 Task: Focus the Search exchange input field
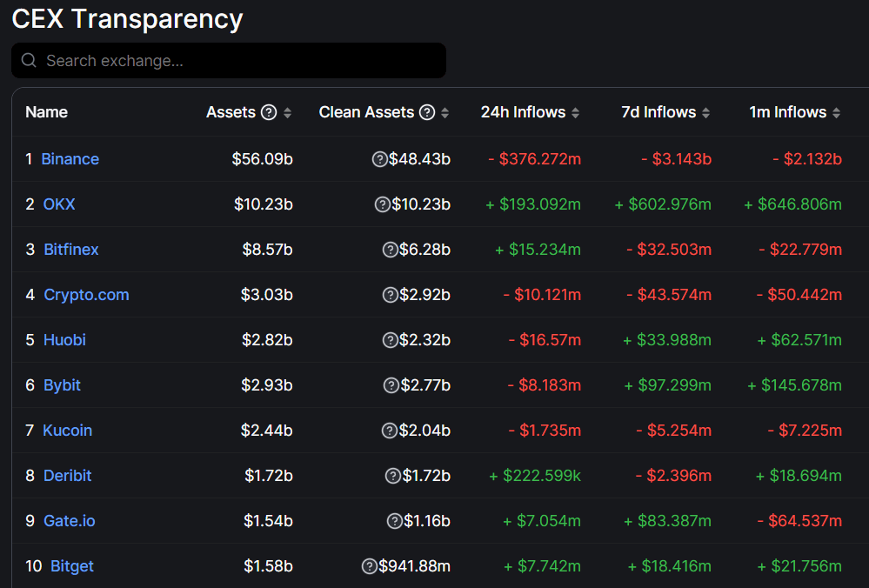tap(229, 60)
